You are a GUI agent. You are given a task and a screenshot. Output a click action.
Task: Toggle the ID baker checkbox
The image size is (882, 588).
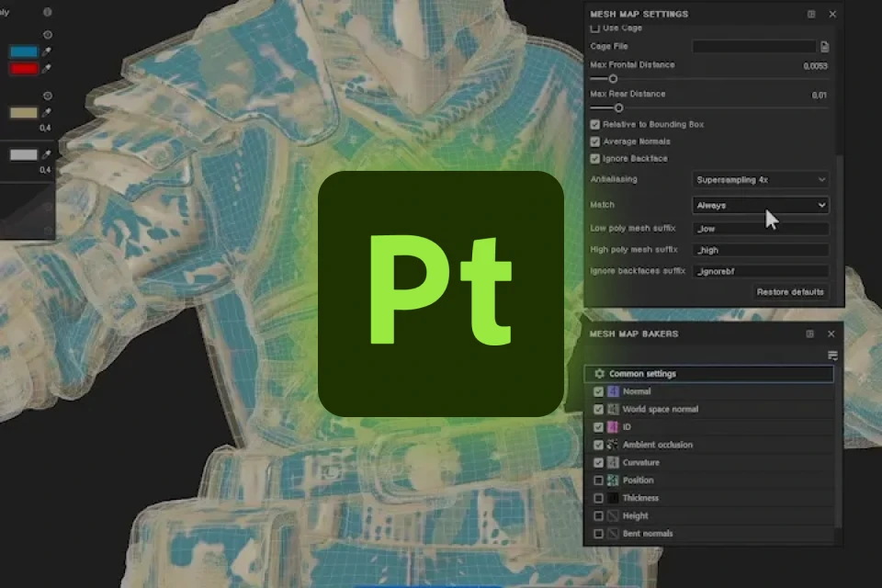click(598, 427)
